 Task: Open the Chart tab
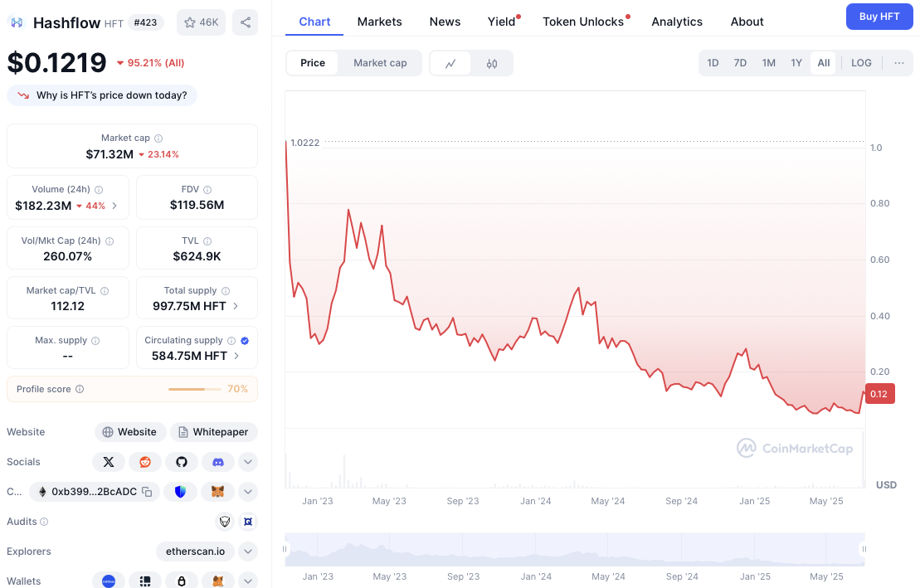pyautogui.click(x=314, y=22)
